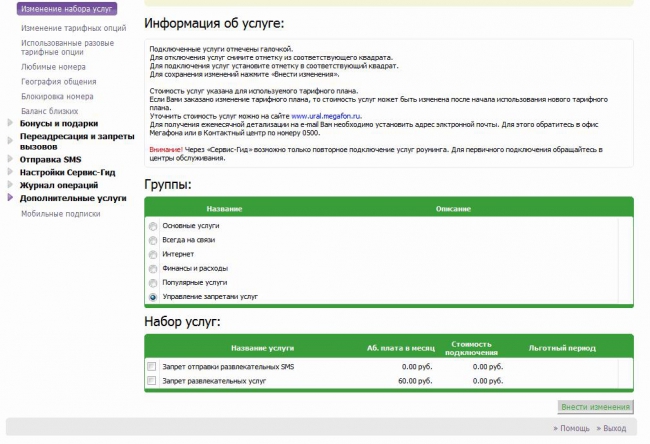Click the "Выход" logout link
Image resolution: width=650 pixels, height=444 pixels.
tap(615, 428)
